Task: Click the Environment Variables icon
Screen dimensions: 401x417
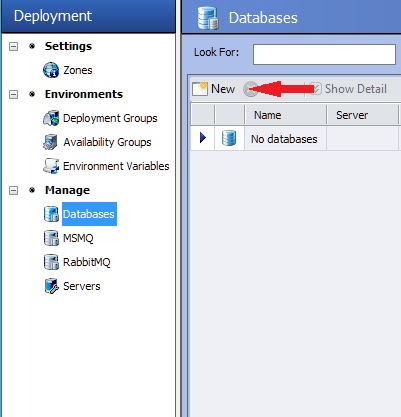Action: [x=51, y=166]
